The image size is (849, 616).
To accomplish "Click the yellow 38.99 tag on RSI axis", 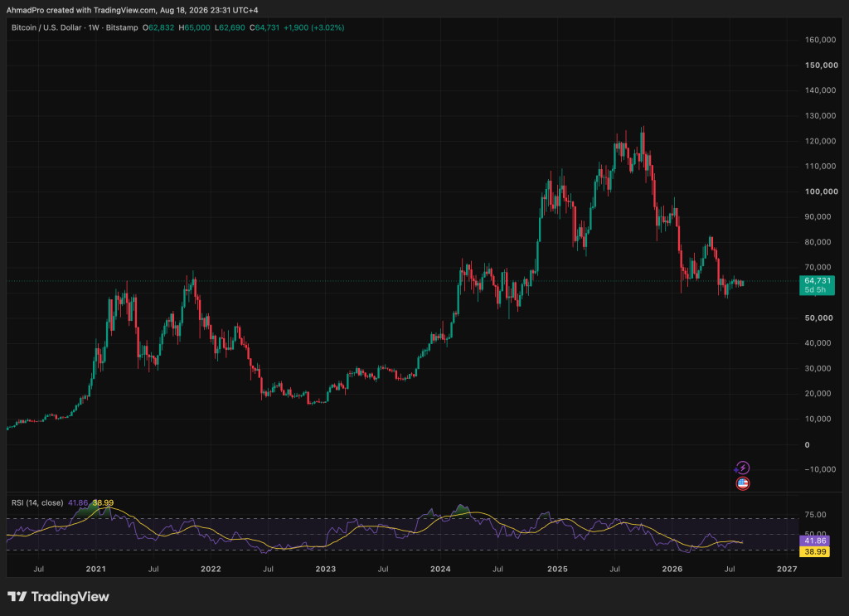I will click(x=814, y=551).
